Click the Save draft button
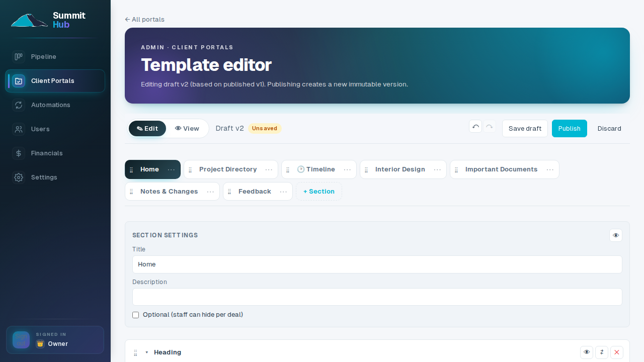The height and width of the screenshot is (362, 644). coord(525,129)
